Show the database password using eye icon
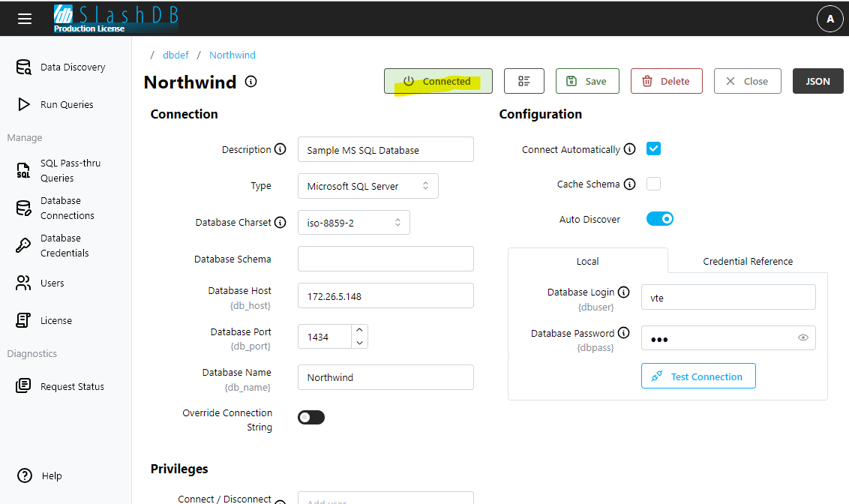The height and width of the screenshot is (504, 849). [x=803, y=337]
